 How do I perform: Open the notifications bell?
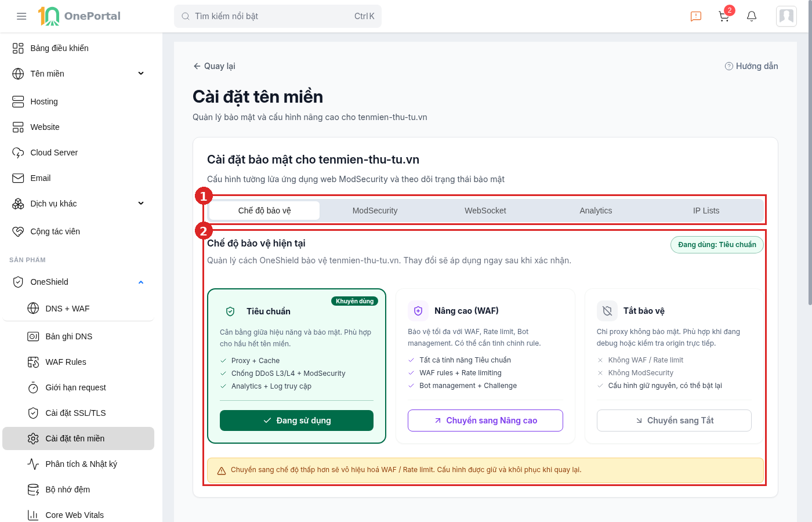752,16
